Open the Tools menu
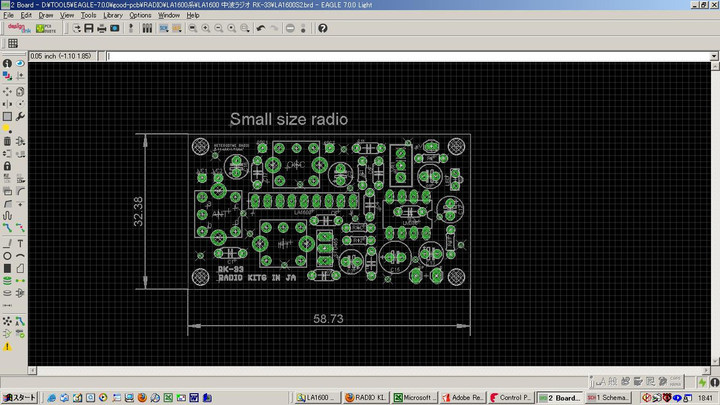Image resolution: width=720 pixels, height=405 pixels. click(88, 16)
